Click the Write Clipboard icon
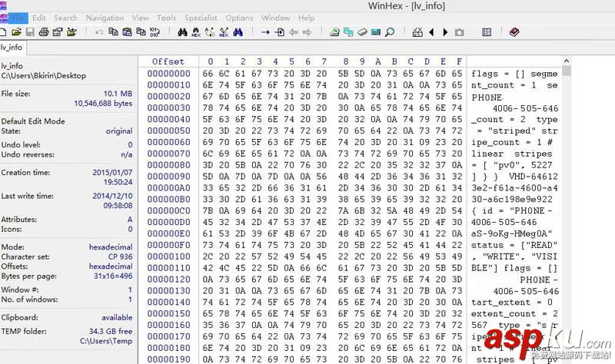 tap(127, 32)
